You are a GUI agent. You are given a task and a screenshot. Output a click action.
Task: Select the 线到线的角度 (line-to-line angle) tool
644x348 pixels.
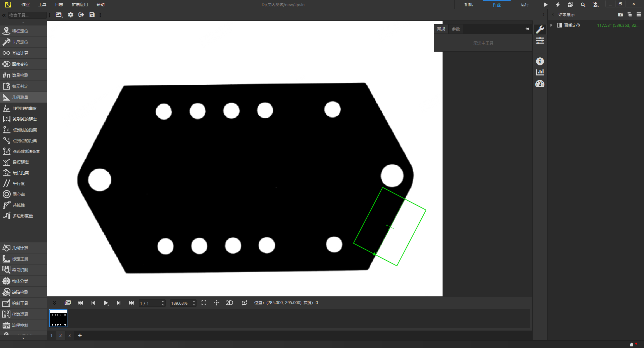24,109
